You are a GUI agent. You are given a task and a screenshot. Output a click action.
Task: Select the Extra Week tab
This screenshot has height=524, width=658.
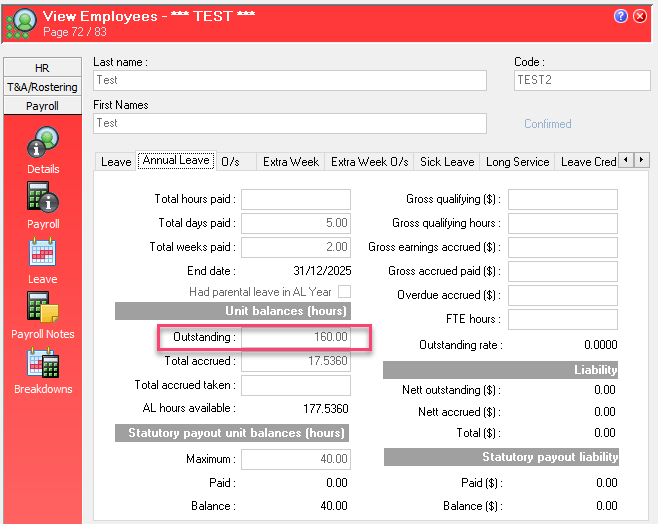tap(290, 161)
